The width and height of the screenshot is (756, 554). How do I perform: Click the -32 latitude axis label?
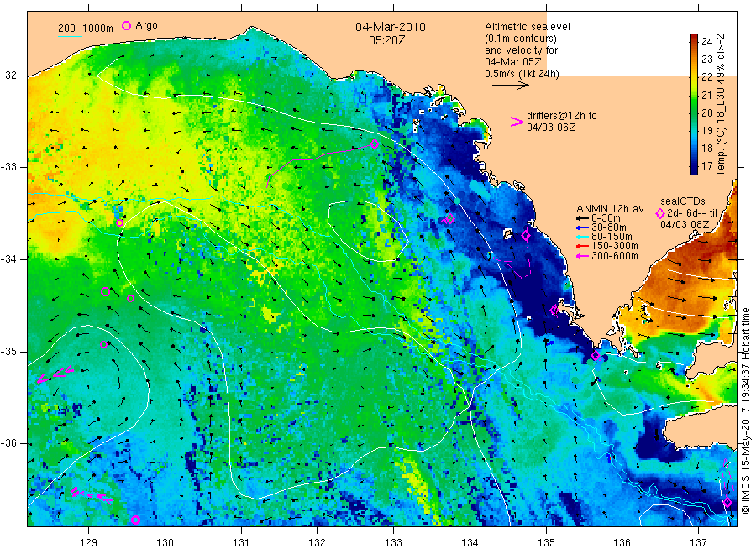click(x=8, y=76)
